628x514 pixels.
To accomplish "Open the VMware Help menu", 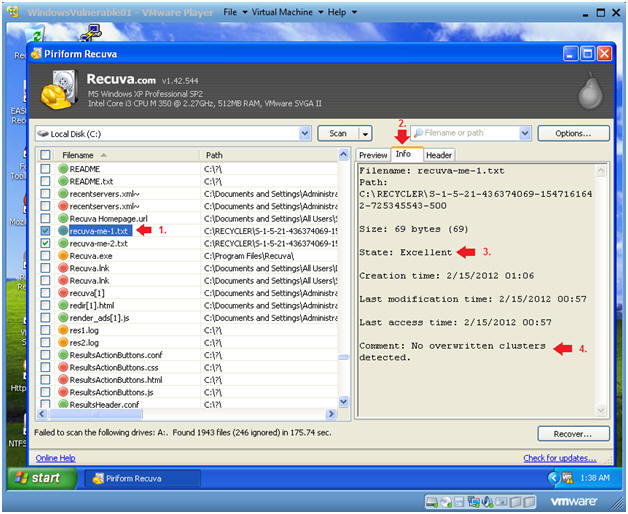I will click(x=342, y=12).
